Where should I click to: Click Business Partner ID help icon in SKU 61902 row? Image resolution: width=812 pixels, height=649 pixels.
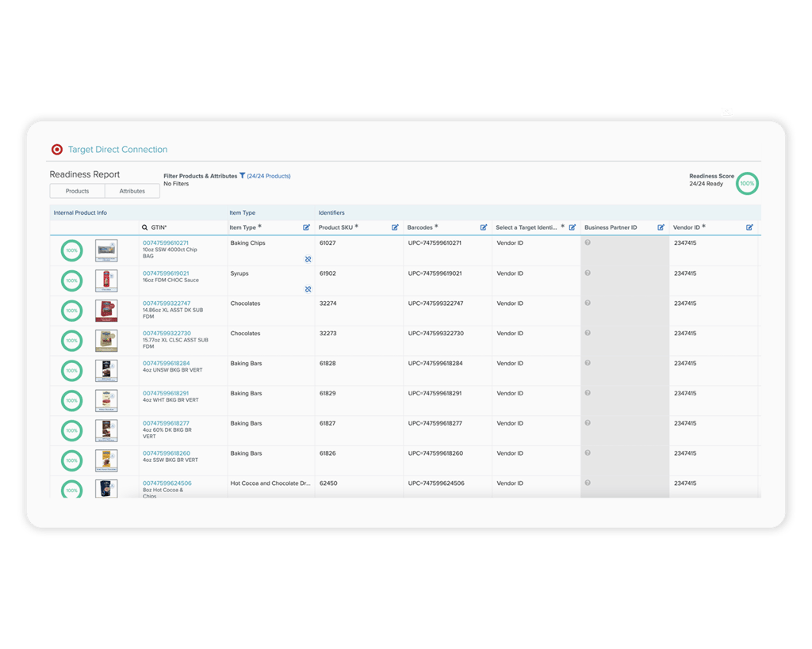pyautogui.click(x=588, y=273)
